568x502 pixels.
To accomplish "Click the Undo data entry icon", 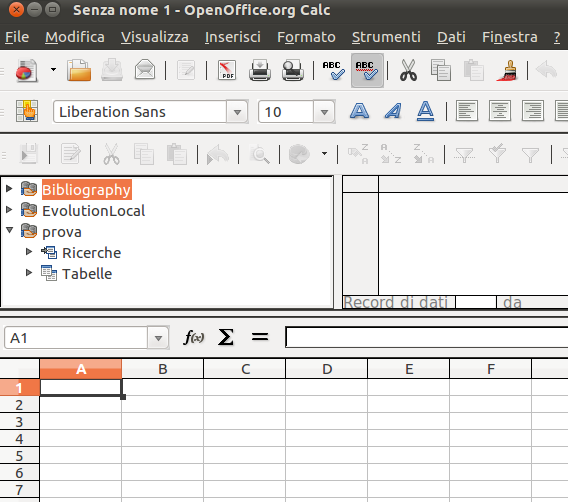I will click(218, 154).
